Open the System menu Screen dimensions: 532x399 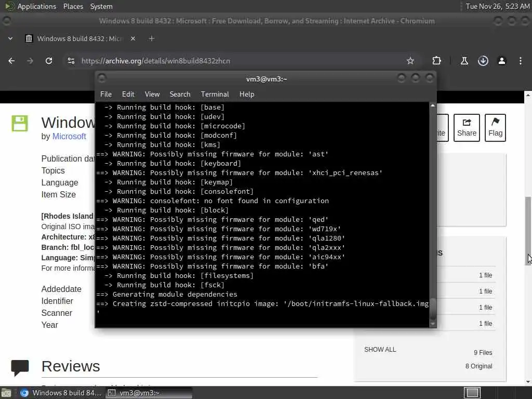(x=101, y=6)
